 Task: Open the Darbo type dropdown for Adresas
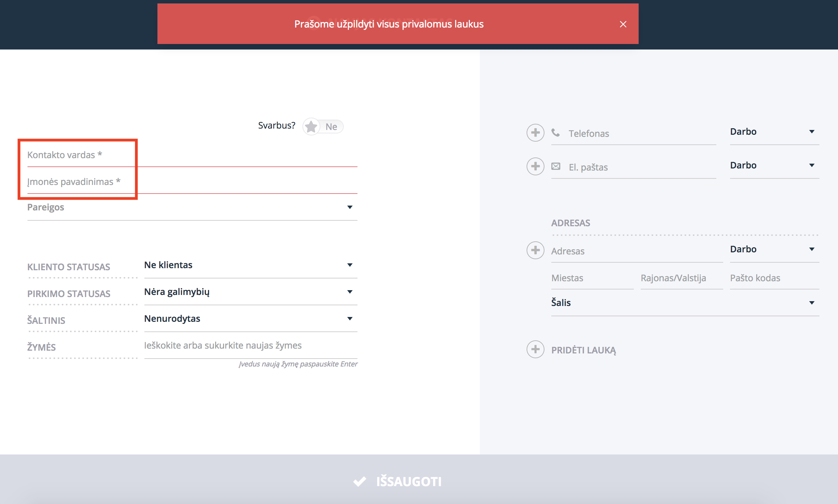tap(775, 249)
